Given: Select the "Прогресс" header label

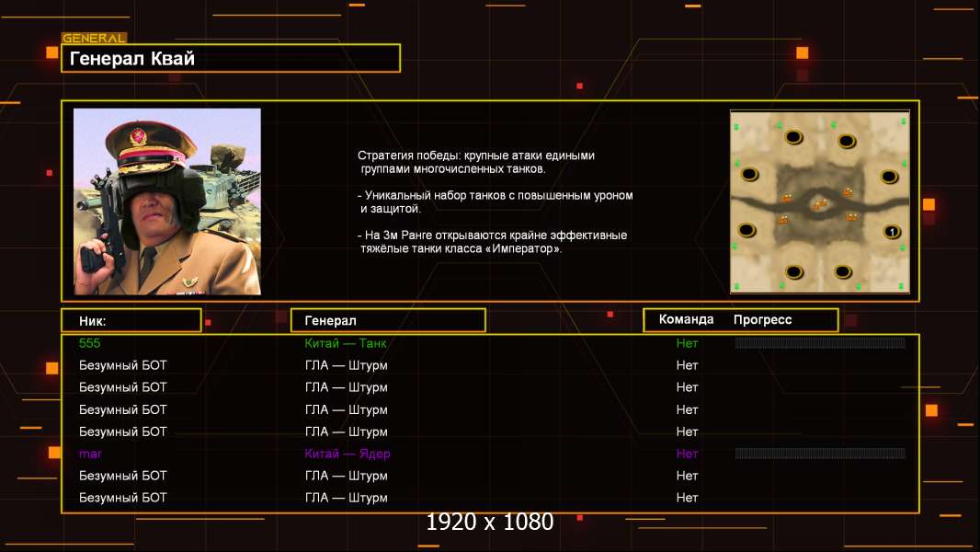Looking at the screenshot, I should [762, 320].
